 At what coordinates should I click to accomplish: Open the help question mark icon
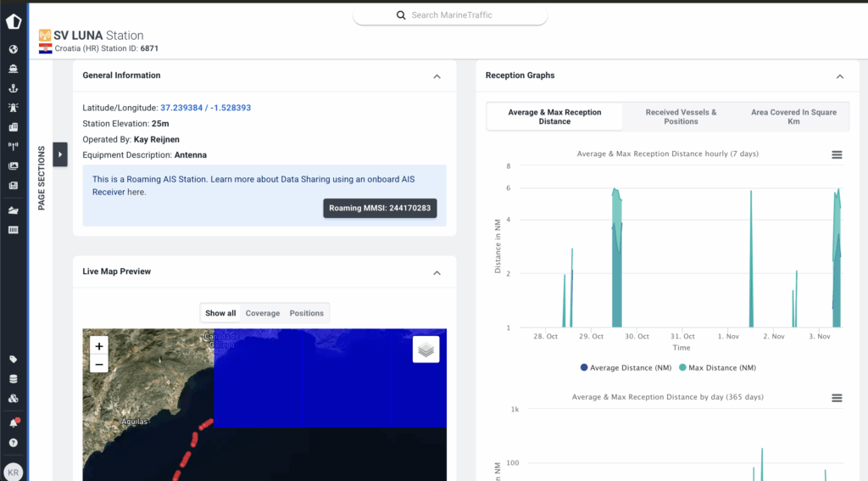click(14, 442)
